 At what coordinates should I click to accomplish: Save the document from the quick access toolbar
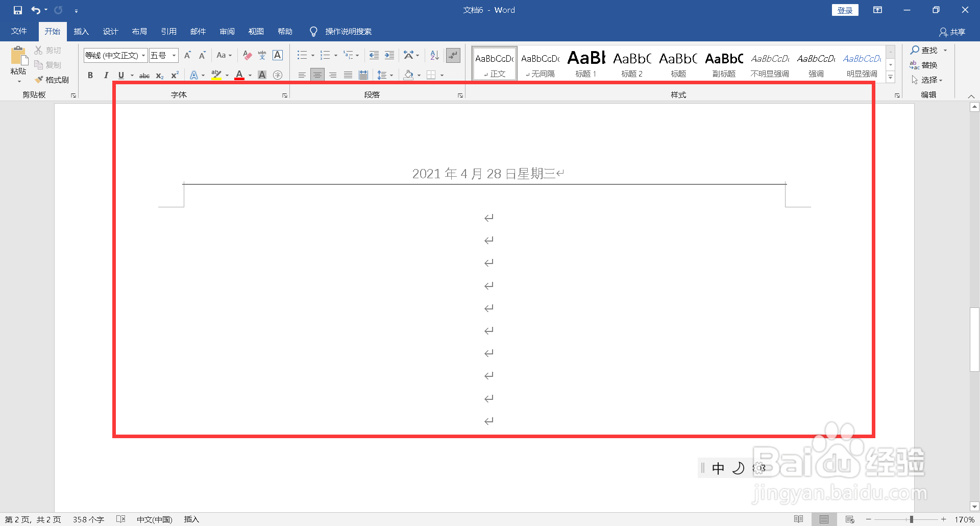click(18, 10)
